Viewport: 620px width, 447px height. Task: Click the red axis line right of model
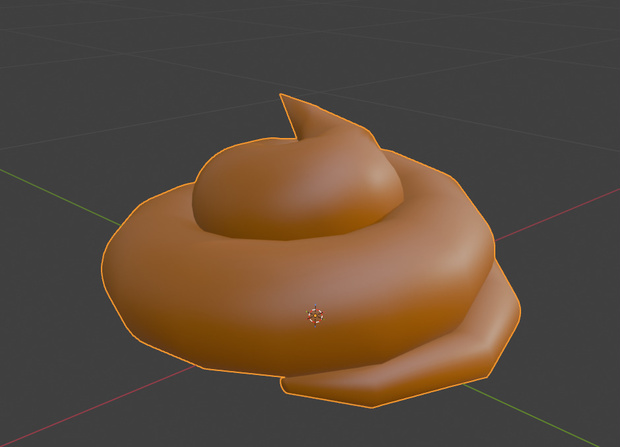(558, 214)
